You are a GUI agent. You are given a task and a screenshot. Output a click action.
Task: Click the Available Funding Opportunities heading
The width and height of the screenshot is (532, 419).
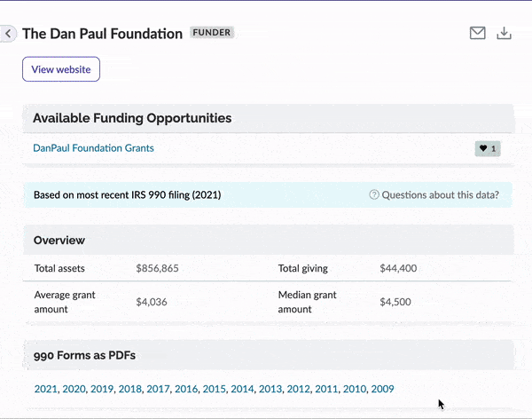coord(132,118)
